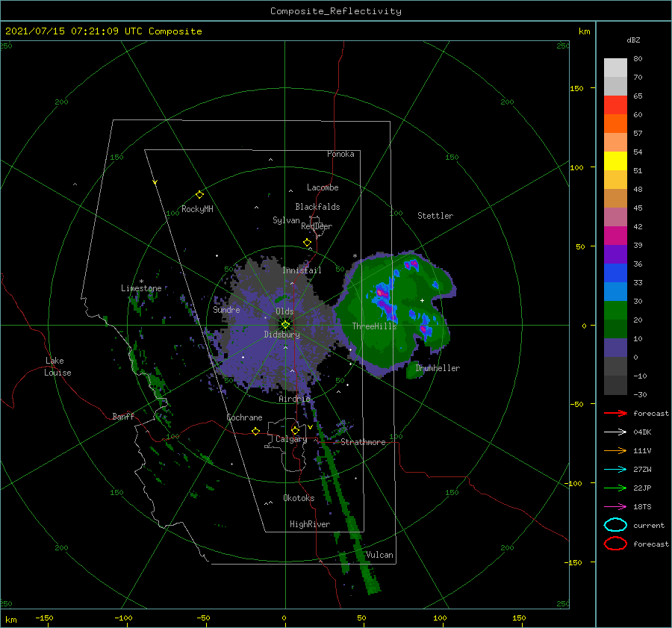Click the Composite_Reflectivity title
This screenshot has width=672, height=628.
click(336, 11)
